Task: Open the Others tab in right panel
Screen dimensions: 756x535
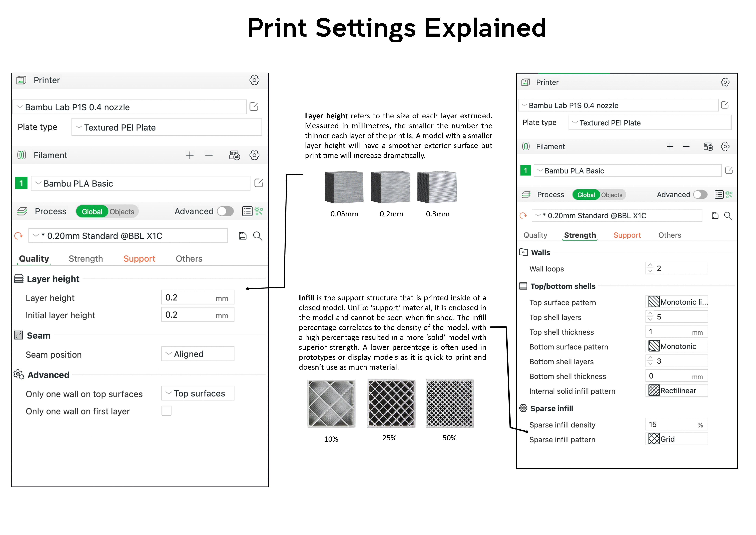Action: [670, 235]
